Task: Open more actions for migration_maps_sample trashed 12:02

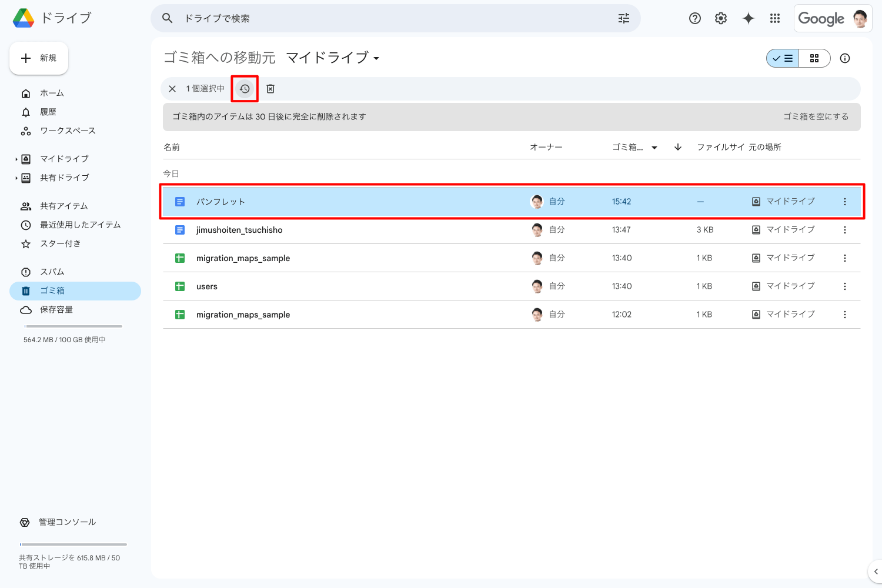Action: pyautogui.click(x=845, y=315)
